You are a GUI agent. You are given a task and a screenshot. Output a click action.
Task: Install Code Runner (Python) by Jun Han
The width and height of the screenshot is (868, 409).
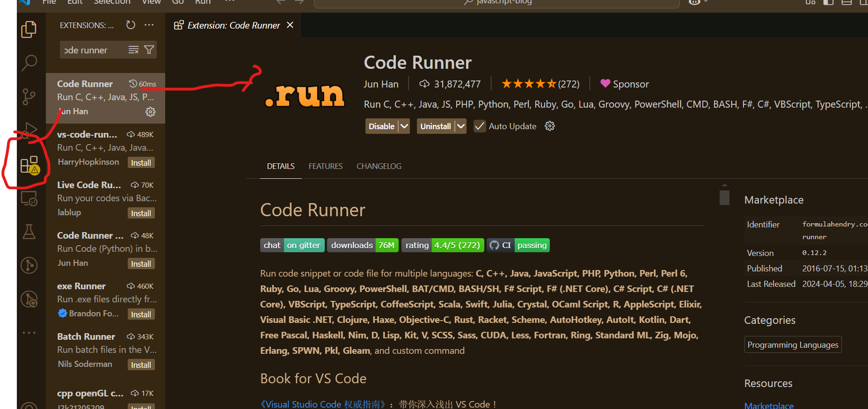click(x=141, y=264)
